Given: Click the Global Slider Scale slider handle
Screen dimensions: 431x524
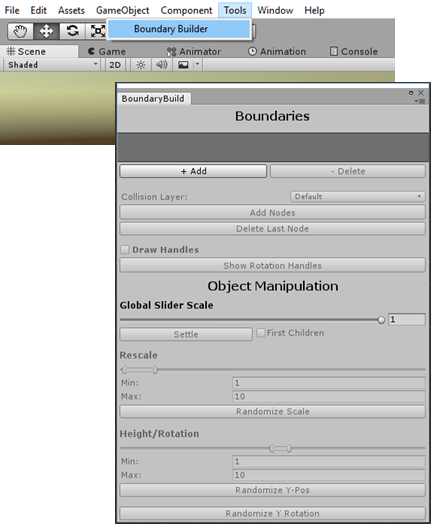Looking at the screenshot, I should pos(381,320).
